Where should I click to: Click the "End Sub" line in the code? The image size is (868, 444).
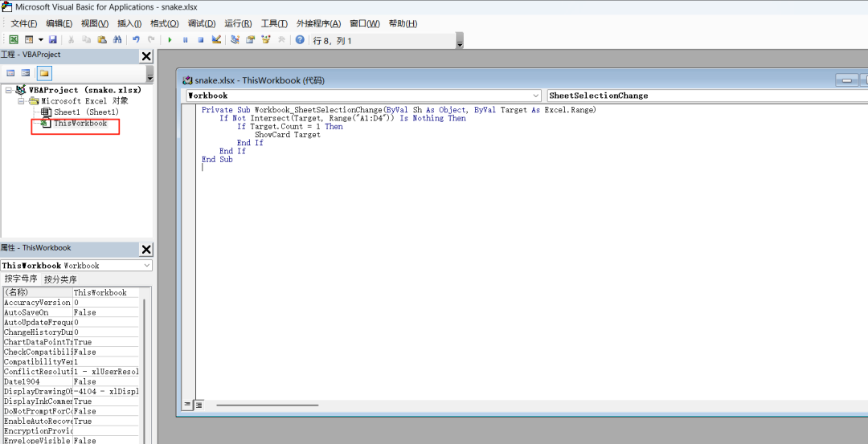coord(217,159)
